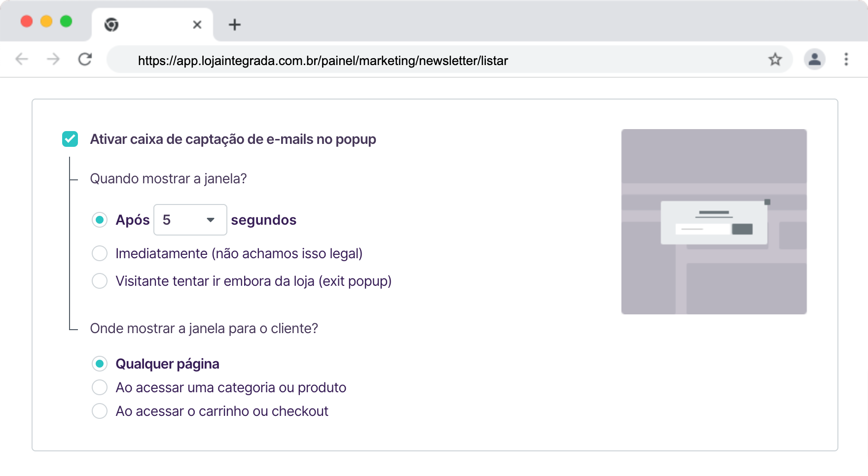Click the green macOS maximize button

click(66, 21)
